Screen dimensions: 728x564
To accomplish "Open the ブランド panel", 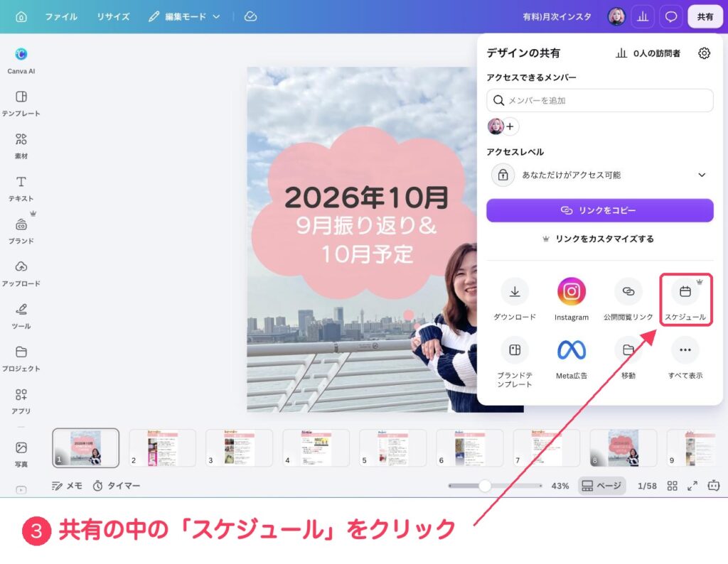I will 21,231.
